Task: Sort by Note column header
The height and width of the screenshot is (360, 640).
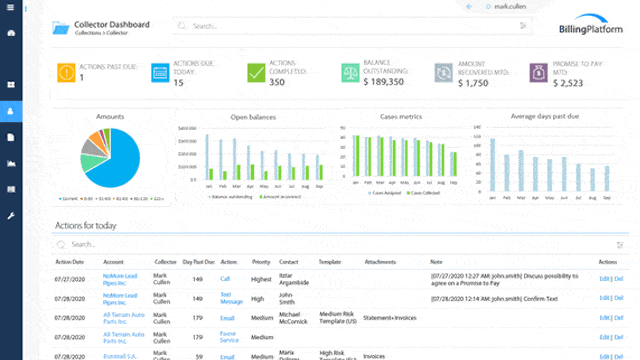Action: tap(436, 262)
